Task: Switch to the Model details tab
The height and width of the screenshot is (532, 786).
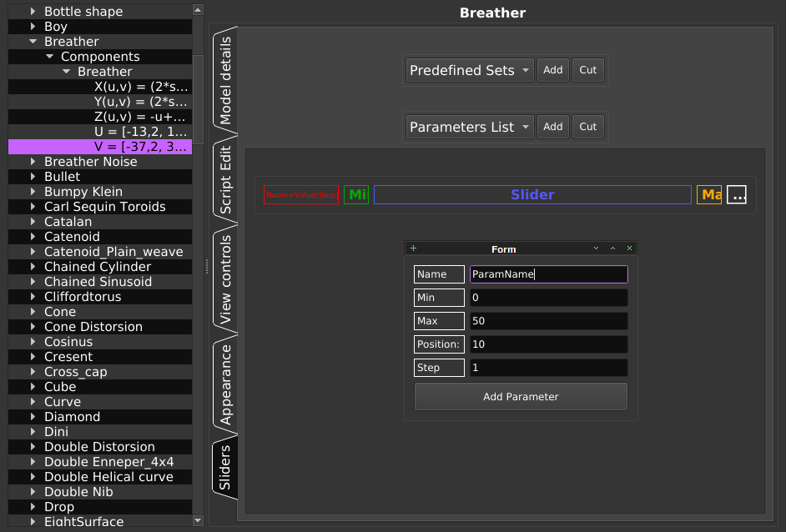Action: point(225,80)
